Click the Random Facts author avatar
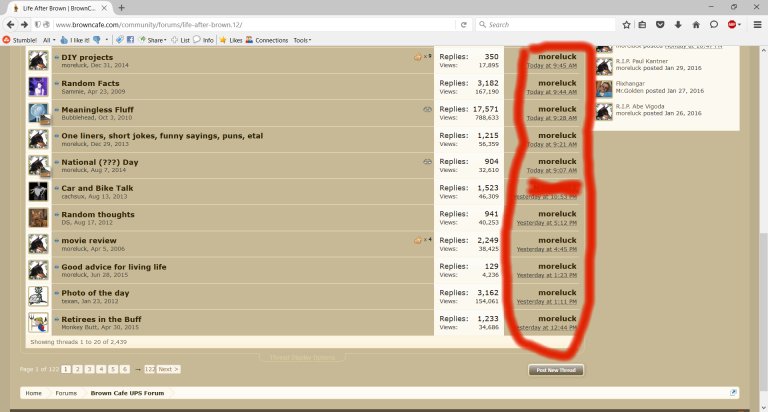Screen dimensions: 768x412 tap(38, 87)
